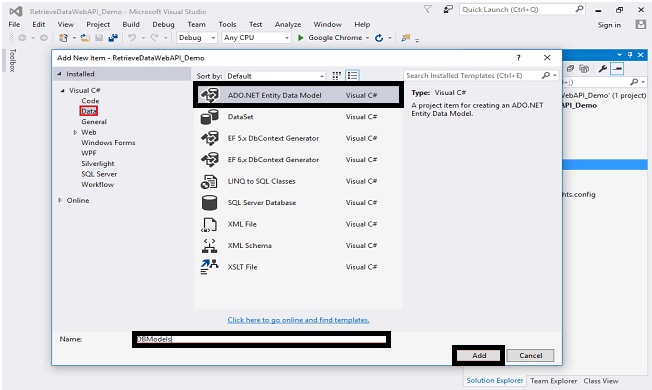Click the Find in Files toolbar icon
Image resolution: width=652 pixels, height=390 pixels.
(x=405, y=38)
